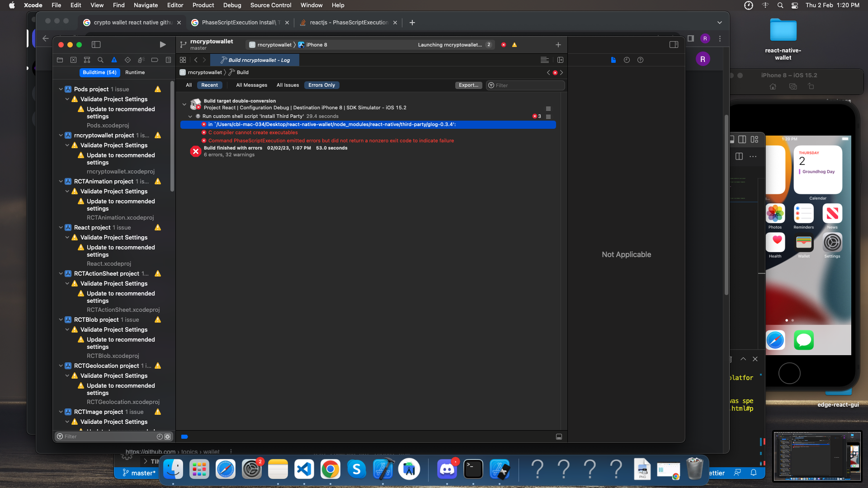Open the Report navigator icon
The height and width of the screenshot is (488, 868).
[x=168, y=60]
